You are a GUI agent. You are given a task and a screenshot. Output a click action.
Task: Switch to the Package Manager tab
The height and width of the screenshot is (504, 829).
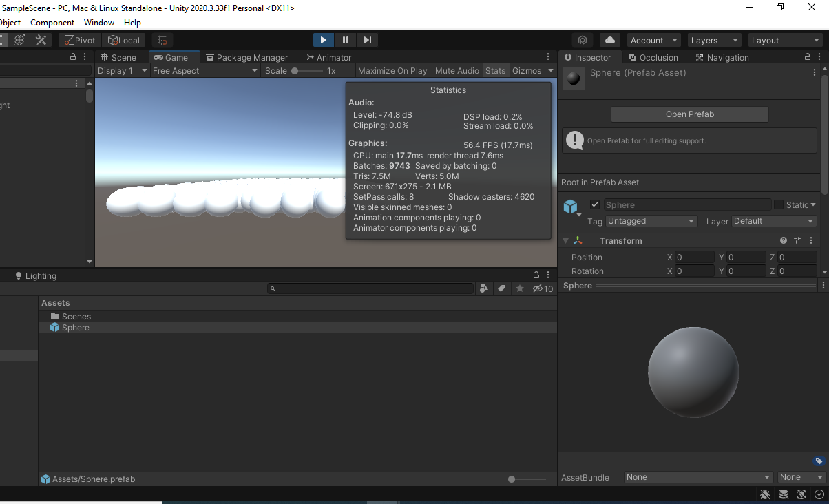pos(246,58)
